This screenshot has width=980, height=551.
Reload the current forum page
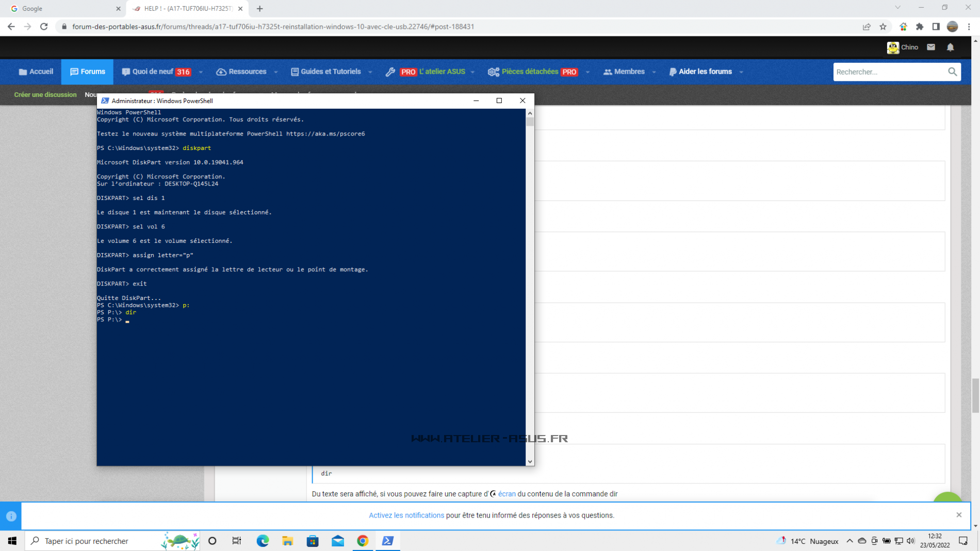44,27
